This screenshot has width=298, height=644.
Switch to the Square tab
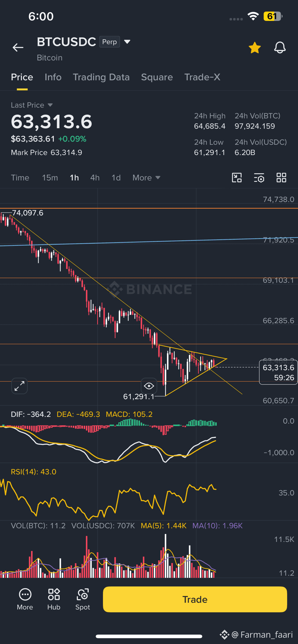click(157, 77)
